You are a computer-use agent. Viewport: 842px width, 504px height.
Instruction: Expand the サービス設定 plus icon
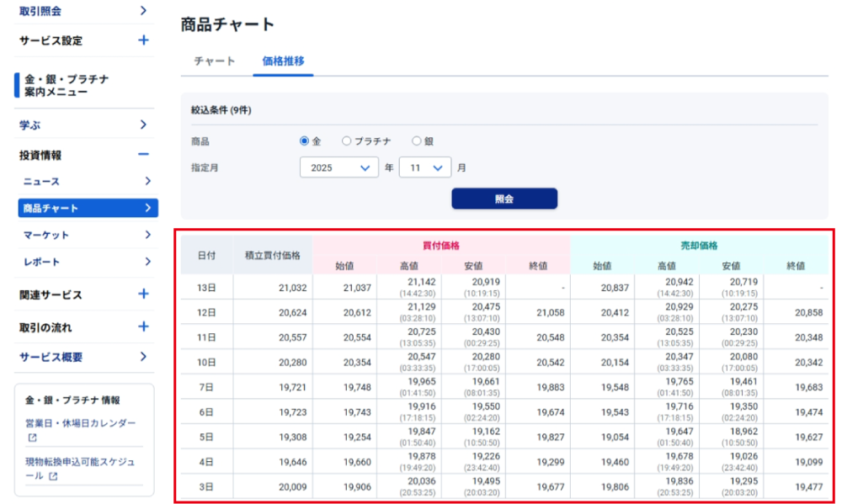tap(143, 40)
